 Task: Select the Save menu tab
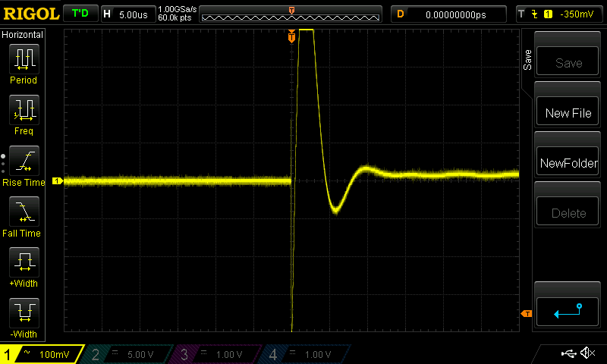pos(527,60)
